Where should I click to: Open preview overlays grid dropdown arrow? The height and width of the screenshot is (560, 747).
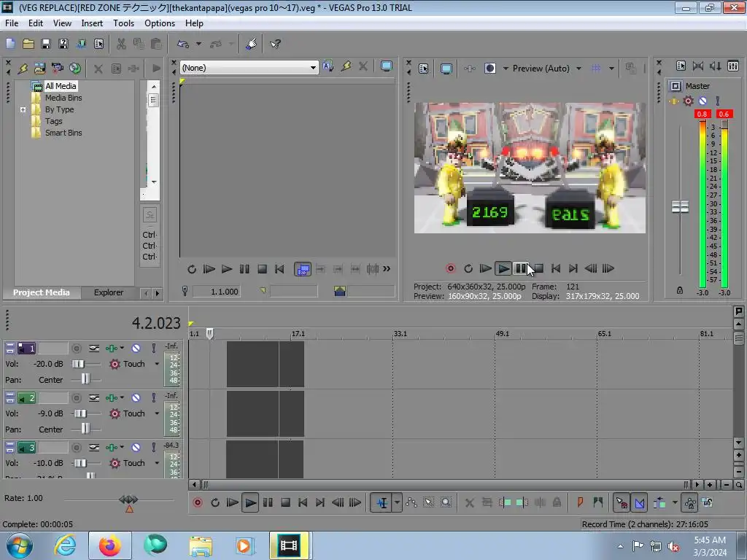[612, 69]
